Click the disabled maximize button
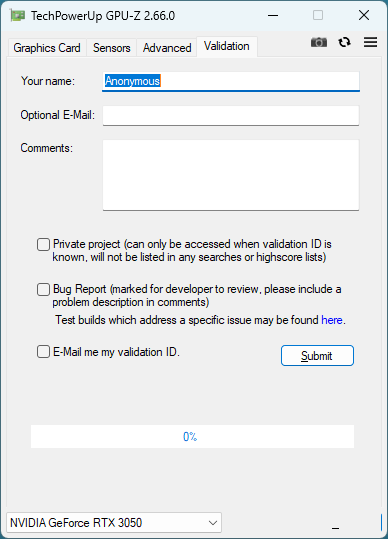Image resolution: width=388 pixels, height=539 pixels. pyautogui.click(x=318, y=15)
